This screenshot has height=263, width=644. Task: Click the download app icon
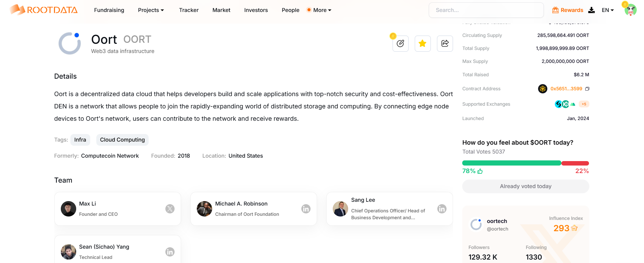[x=591, y=10]
